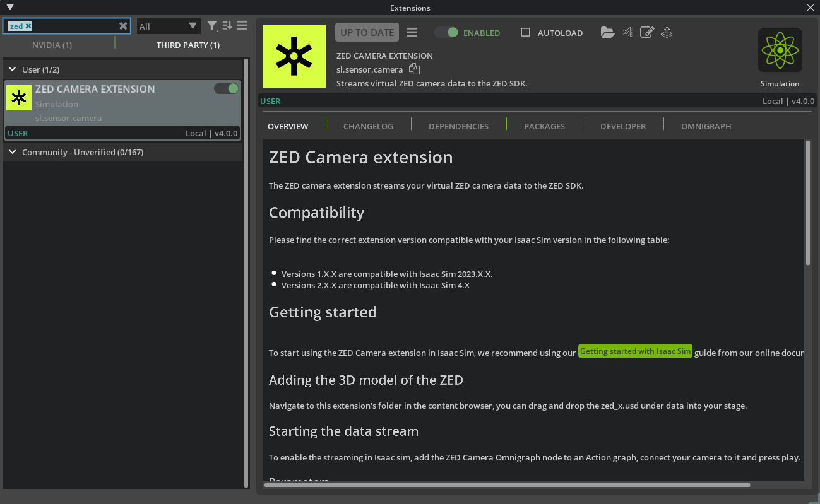Open the extension manager hamburger menu
Image resolution: width=820 pixels, height=504 pixels.
pos(242,26)
